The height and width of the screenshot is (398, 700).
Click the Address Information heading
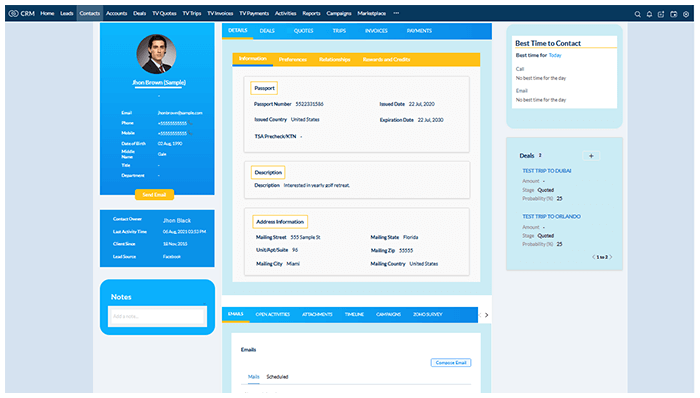[280, 222]
